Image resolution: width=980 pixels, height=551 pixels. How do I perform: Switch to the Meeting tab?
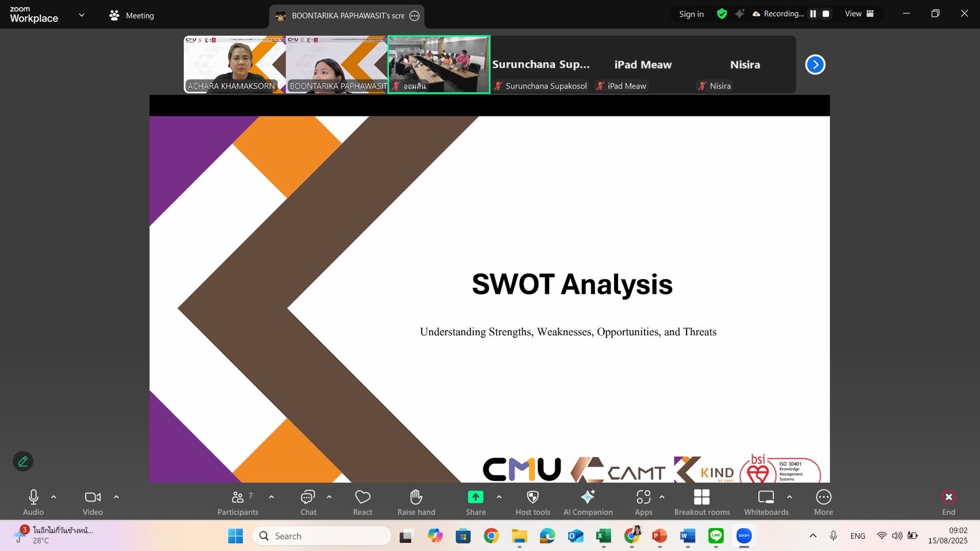tap(132, 15)
